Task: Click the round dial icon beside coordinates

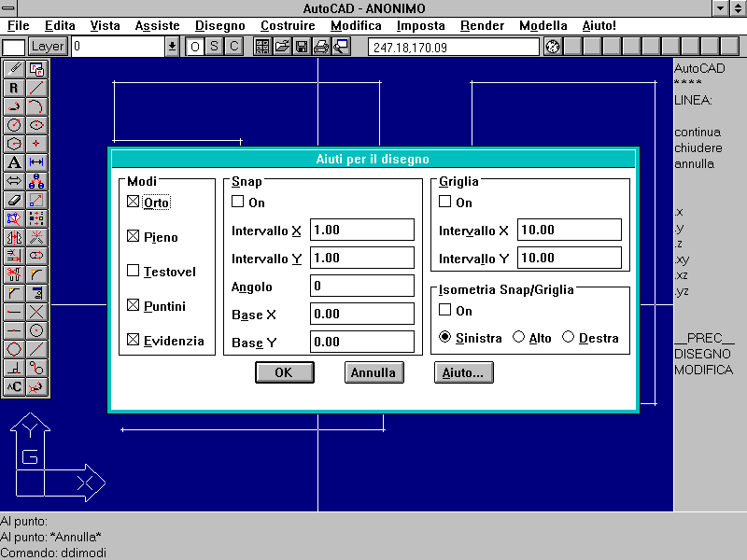Action: point(553,47)
